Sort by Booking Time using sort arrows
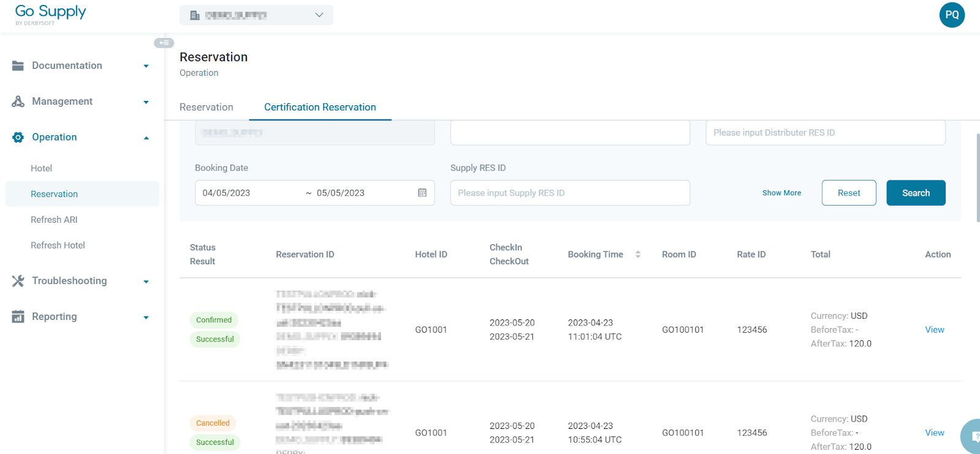Screen dimensions: 980x454 point(638,255)
